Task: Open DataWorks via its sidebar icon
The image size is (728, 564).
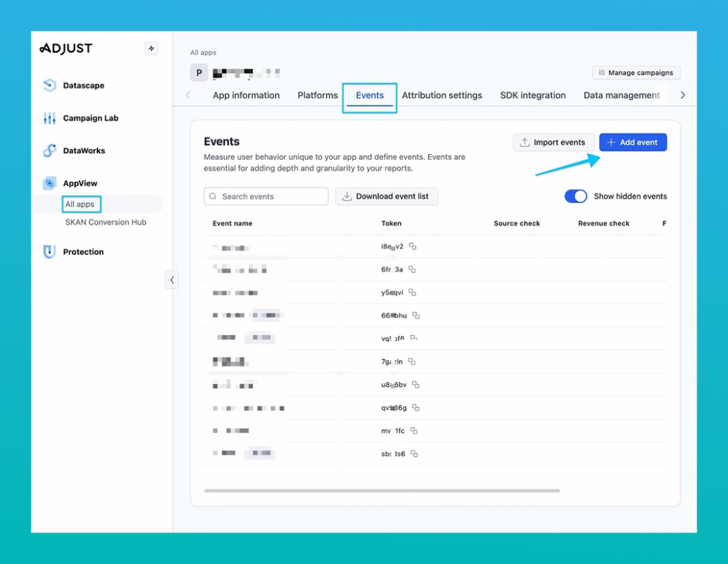Action: coord(48,151)
